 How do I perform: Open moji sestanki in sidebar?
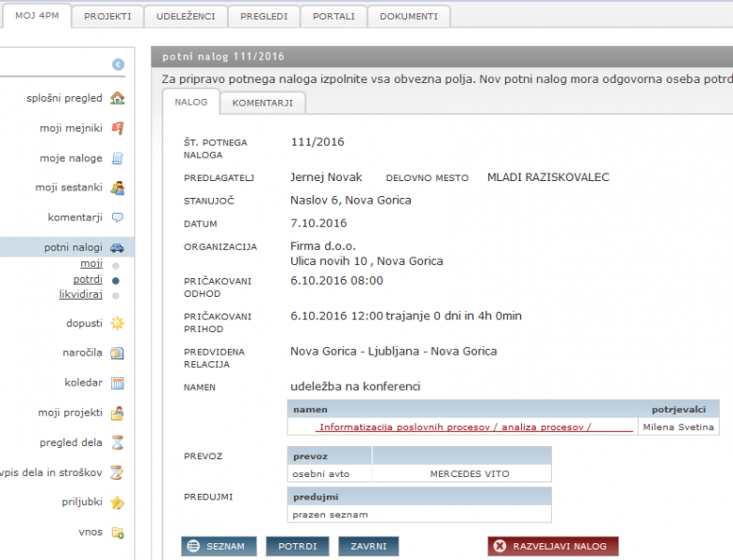pyautogui.click(x=69, y=188)
